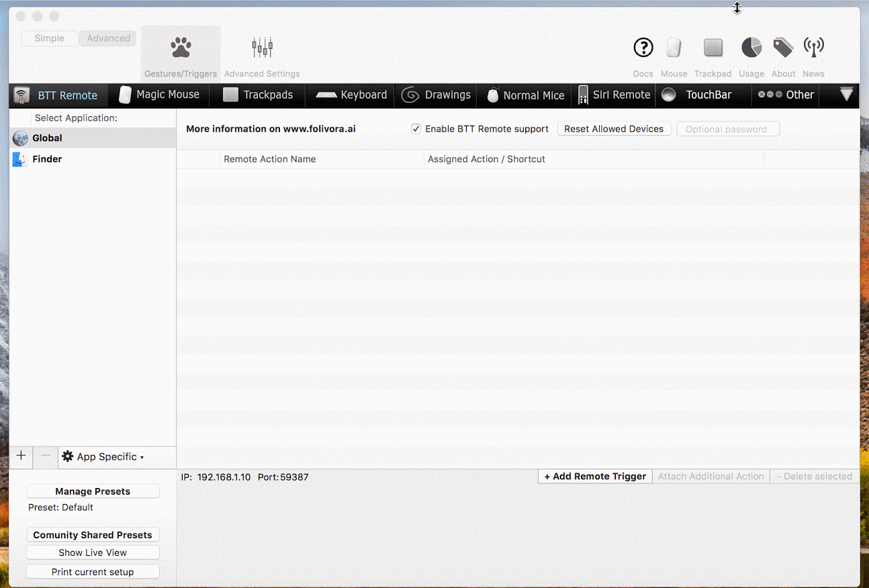Click the Port:59387 text
The height and width of the screenshot is (588, 869).
coord(283,477)
